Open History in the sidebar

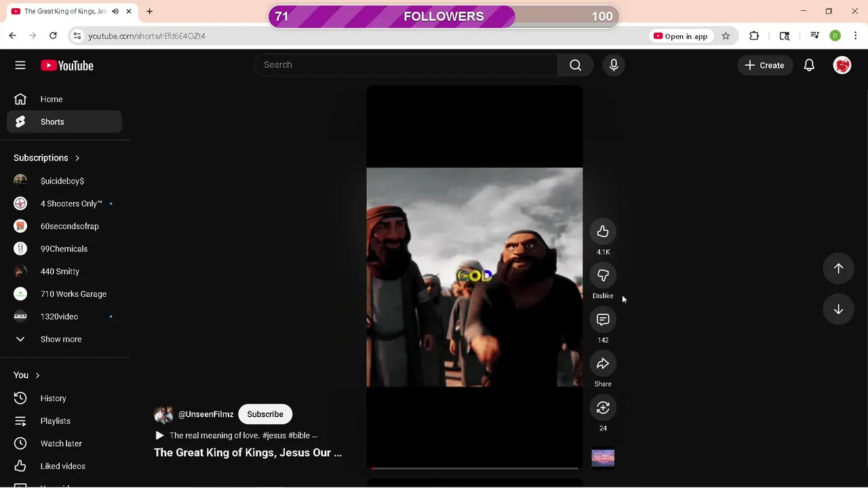click(x=64, y=399)
